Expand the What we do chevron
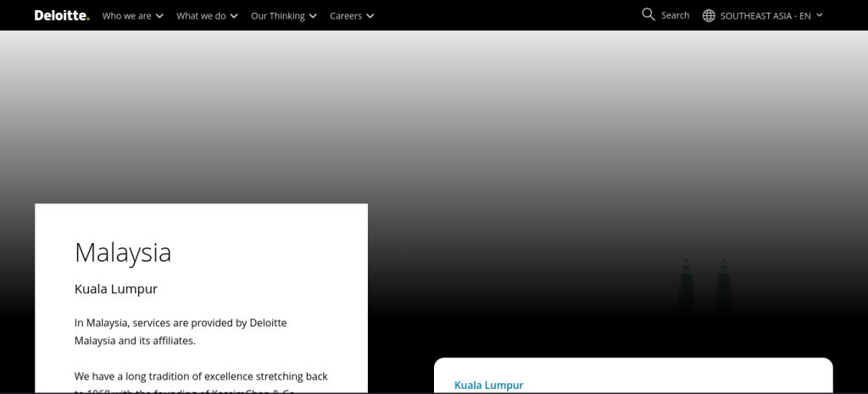This screenshot has width=868, height=394. [234, 16]
